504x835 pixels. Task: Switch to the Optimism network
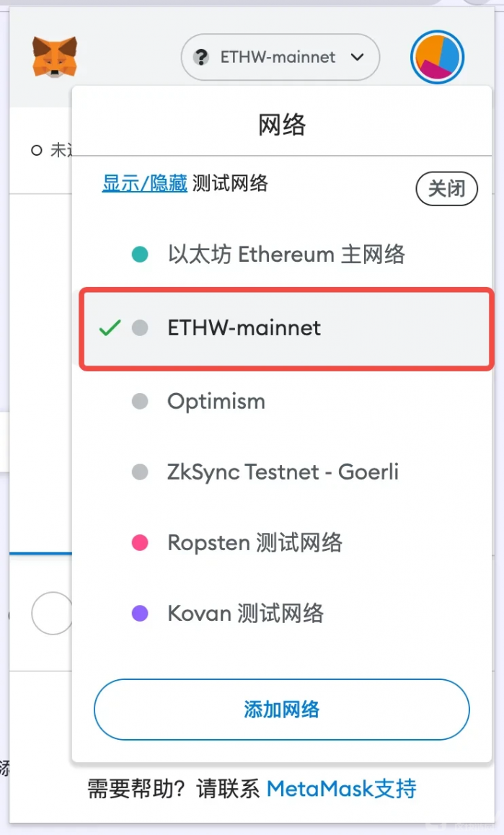[x=216, y=402]
